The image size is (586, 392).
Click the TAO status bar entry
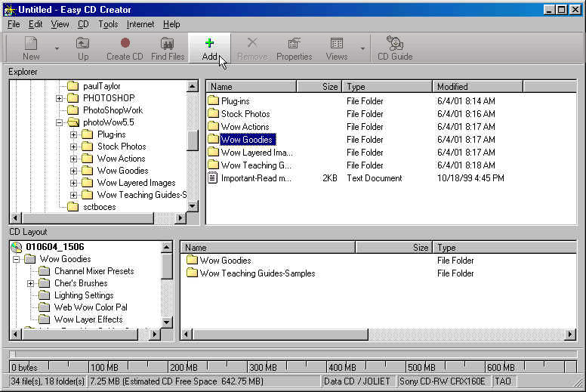click(503, 381)
